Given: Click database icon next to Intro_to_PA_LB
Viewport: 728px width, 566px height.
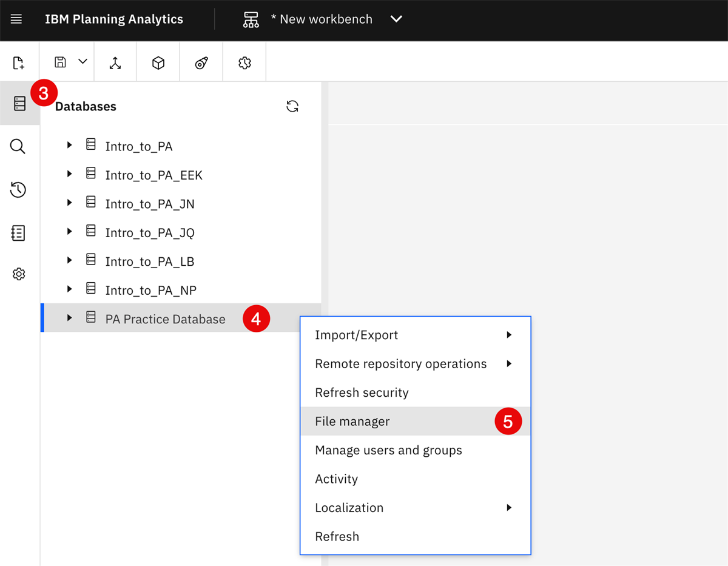Looking at the screenshot, I should [91, 260].
